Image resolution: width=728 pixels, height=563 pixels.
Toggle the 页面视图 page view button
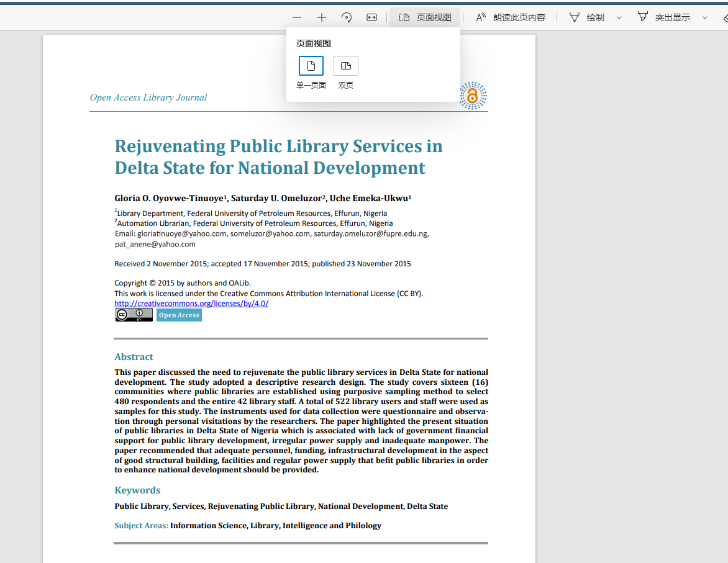(x=425, y=17)
